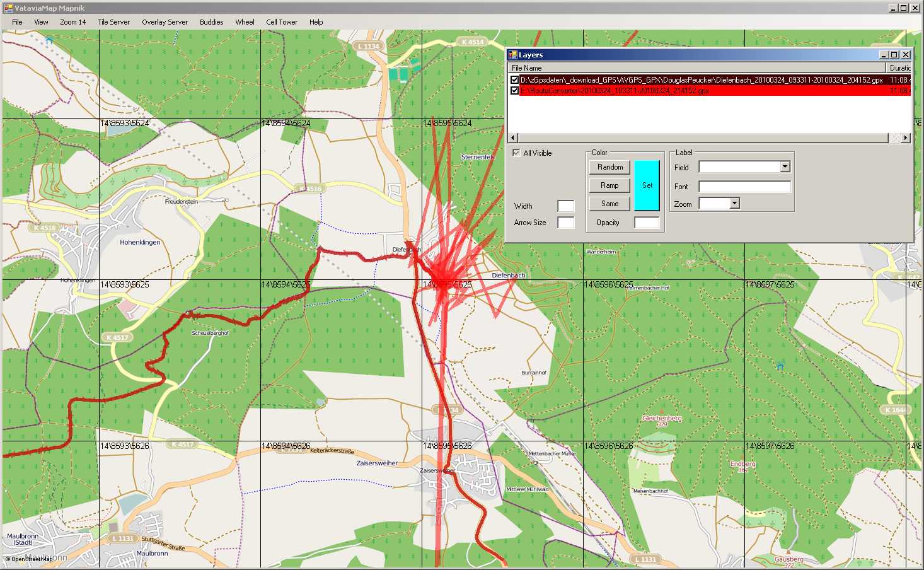Open the Overlay Server menu

point(165,22)
